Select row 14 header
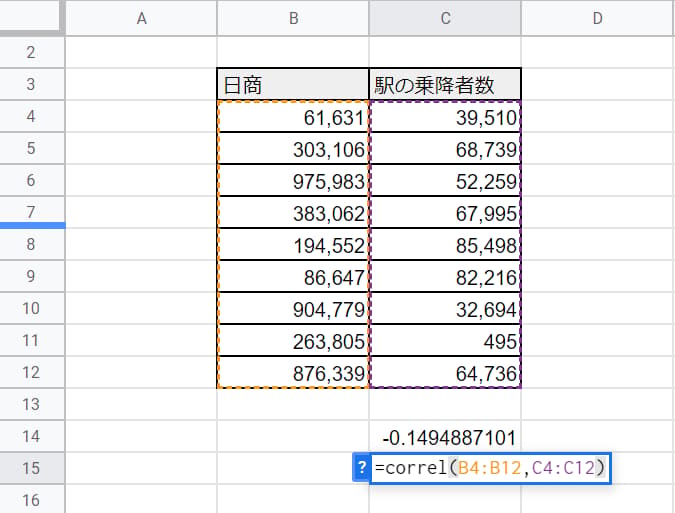This screenshot has width=675, height=513. pyautogui.click(x=32, y=436)
